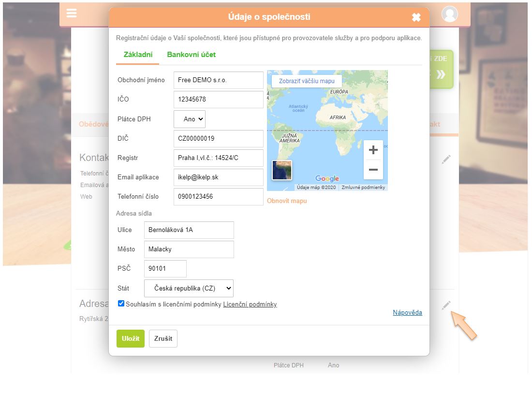Open the Stát country dropdown
The image size is (532, 393).
pyautogui.click(x=189, y=288)
